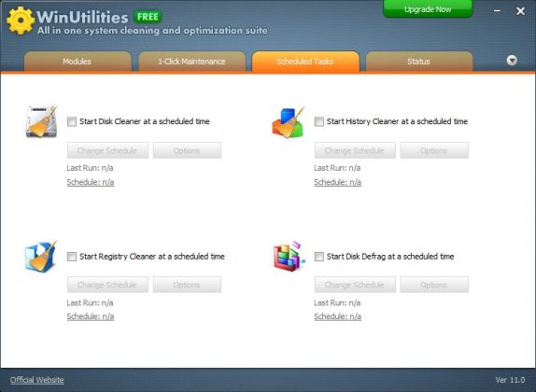Enable Start Registry Cleaner at scheduled time
The width and height of the screenshot is (536, 392).
point(72,257)
